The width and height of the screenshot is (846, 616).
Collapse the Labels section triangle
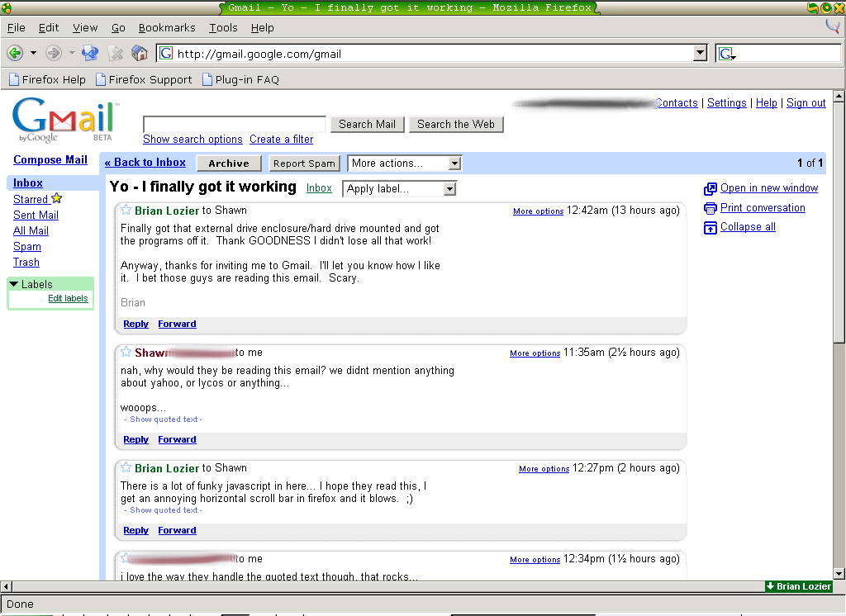click(x=14, y=284)
